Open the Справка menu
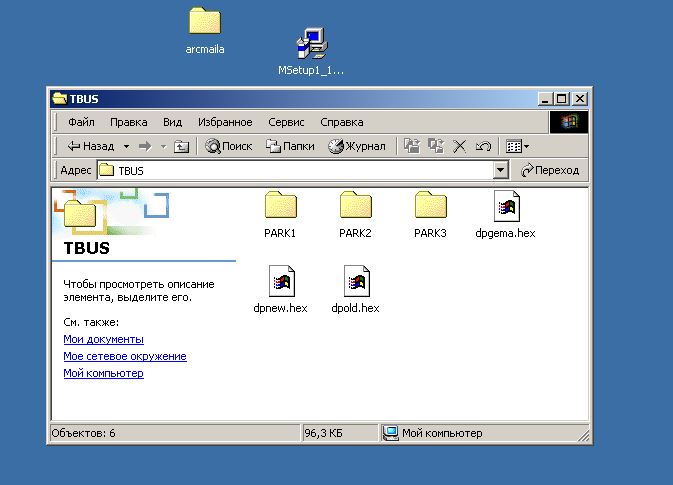This screenshot has width=673, height=485. click(x=342, y=122)
